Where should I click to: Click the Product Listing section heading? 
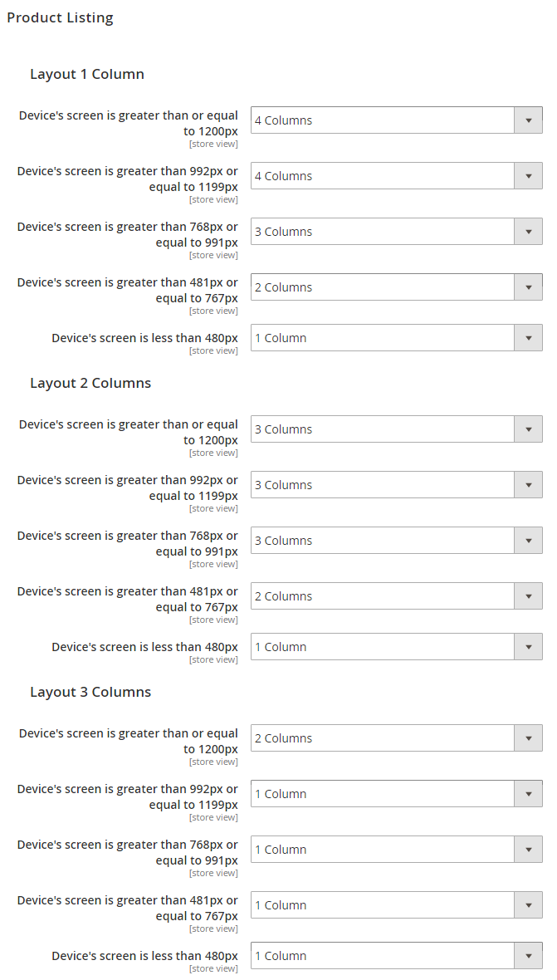coord(60,17)
